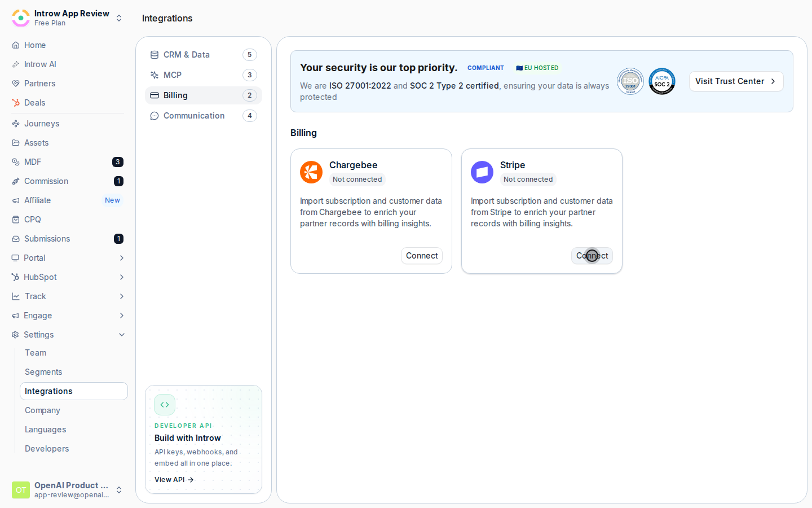
Task: Go to Languages settings
Action: tap(74, 430)
